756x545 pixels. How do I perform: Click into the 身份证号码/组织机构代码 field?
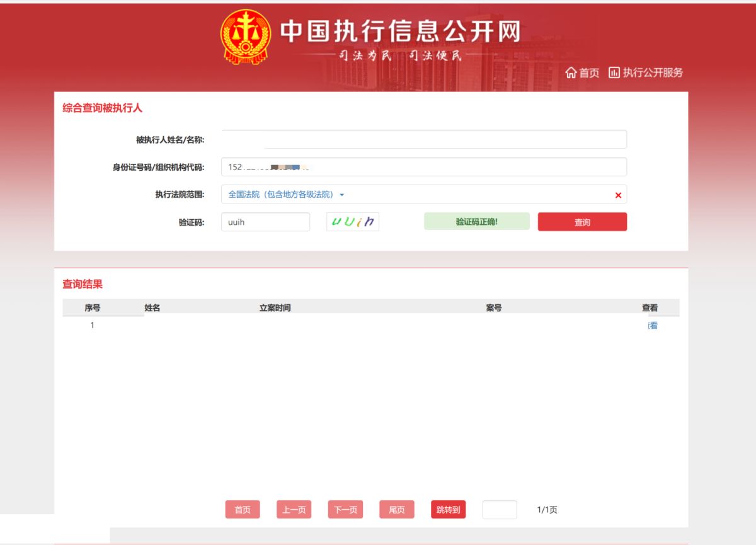point(423,167)
